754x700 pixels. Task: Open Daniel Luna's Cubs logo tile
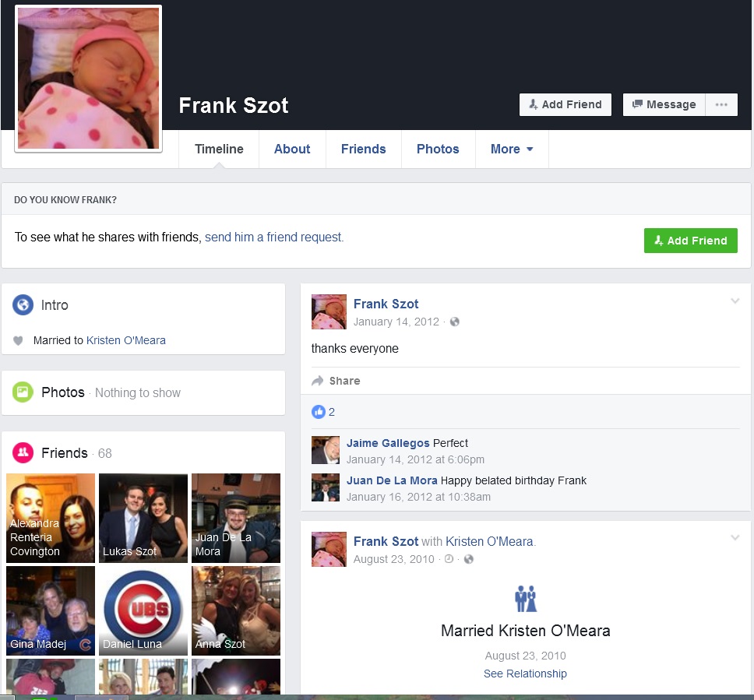click(143, 610)
